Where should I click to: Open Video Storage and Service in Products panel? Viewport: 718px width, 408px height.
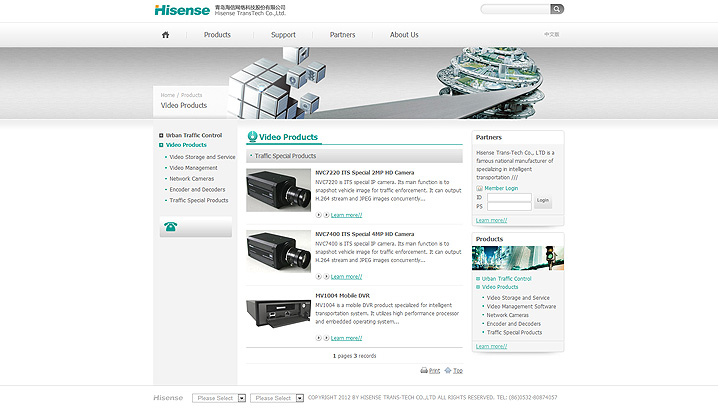(x=518, y=298)
